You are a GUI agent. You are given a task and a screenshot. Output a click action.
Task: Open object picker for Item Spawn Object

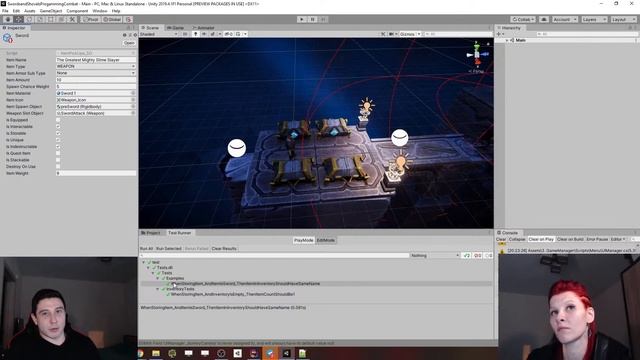133,107
